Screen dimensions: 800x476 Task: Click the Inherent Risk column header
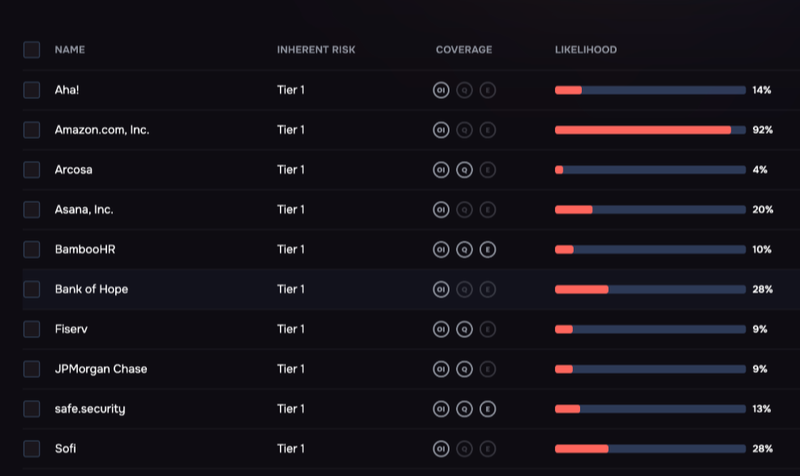315,50
